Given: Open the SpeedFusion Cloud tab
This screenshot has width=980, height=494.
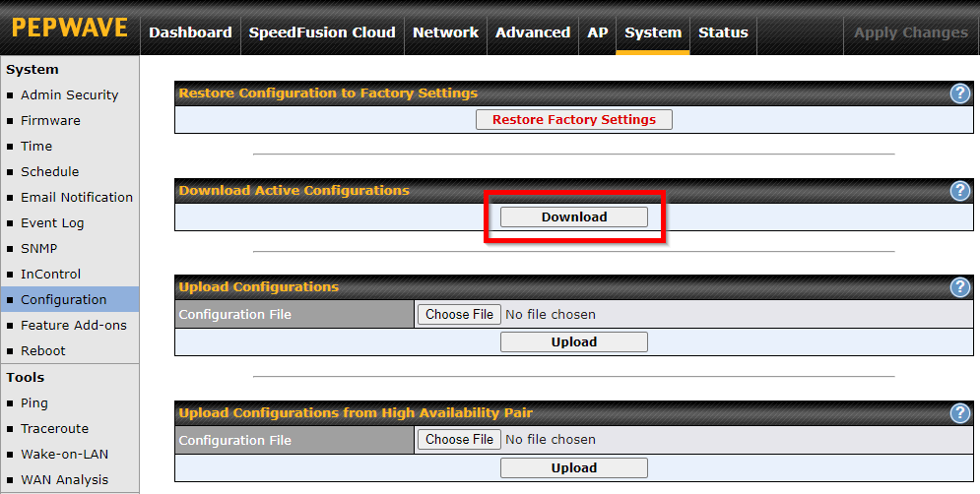Looking at the screenshot, I should point(322,32).
